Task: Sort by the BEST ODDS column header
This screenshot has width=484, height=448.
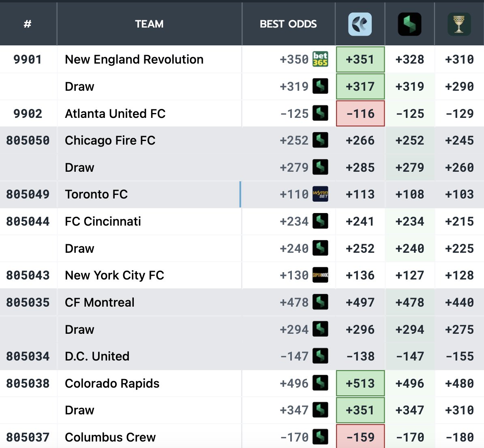Action: tap(288, 24)
